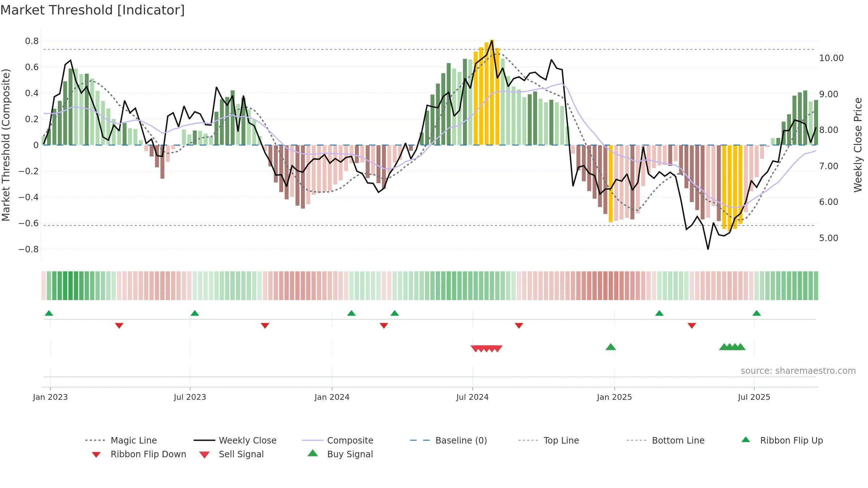
Task: Click the Ribbon Flip Up marker at Jul 2025
Action: 756,313
